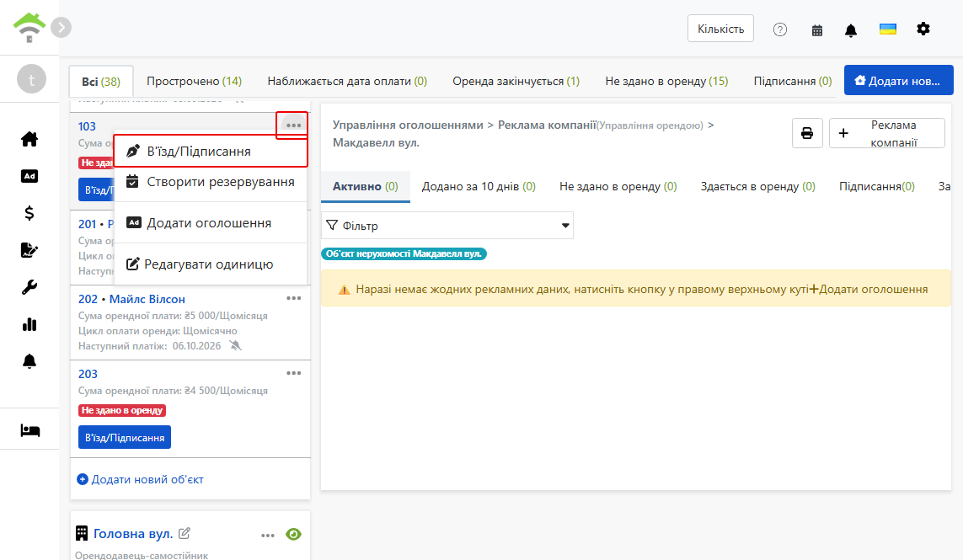Open the wrench maintenance sidebar icon
963x560 pixels.
[x=29, y=287]
